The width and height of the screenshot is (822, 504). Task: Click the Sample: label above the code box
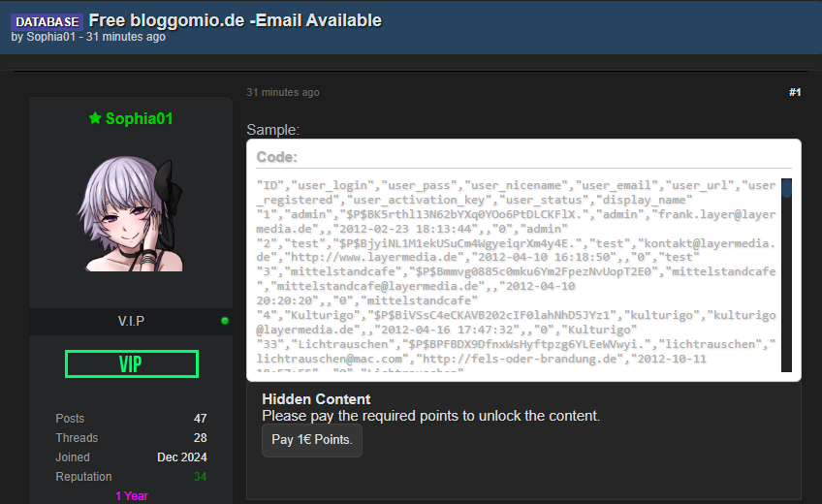pos(273,130)
